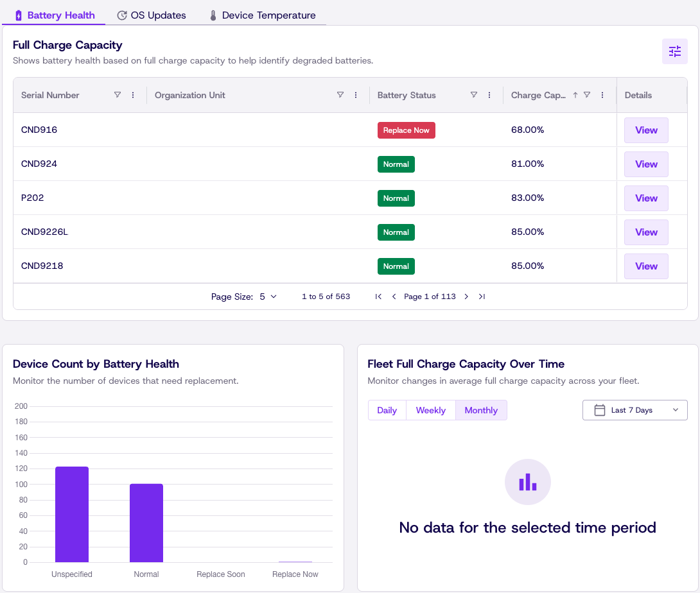This screenshot has height=593, width=700.
Task: Open Organization Unit column menu dots
Action: pyautogui.click(x=356, y=94)
